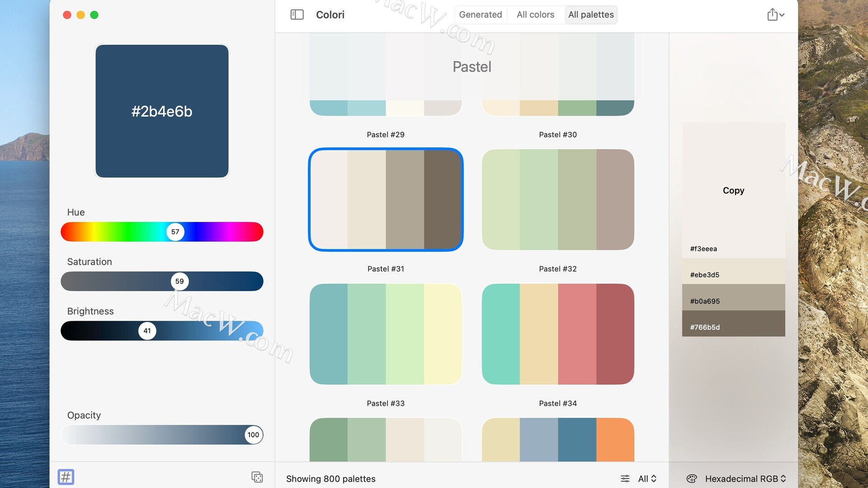
Task: Click the color format palette icon
Action: (692, 479)
